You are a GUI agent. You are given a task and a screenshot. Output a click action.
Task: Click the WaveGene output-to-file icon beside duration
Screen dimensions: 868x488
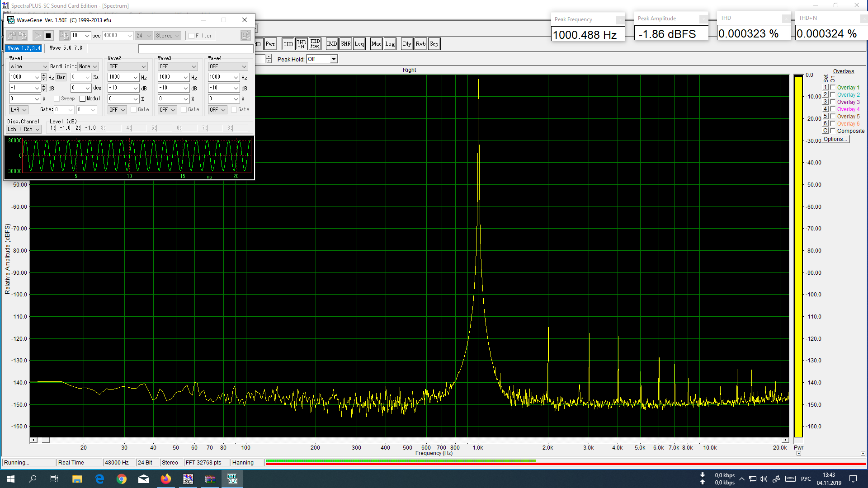pyautogui.click(x=64, y=35)
